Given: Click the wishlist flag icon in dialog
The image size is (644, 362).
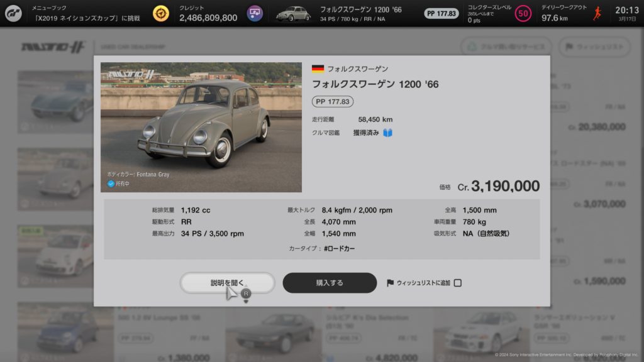Looking at the screenshot, I should coord(390,283).
